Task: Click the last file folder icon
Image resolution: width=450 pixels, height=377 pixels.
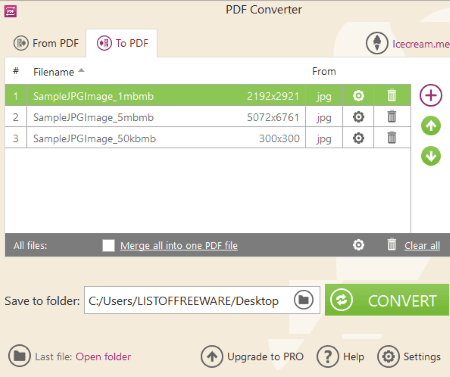Action: click(20, 356)
